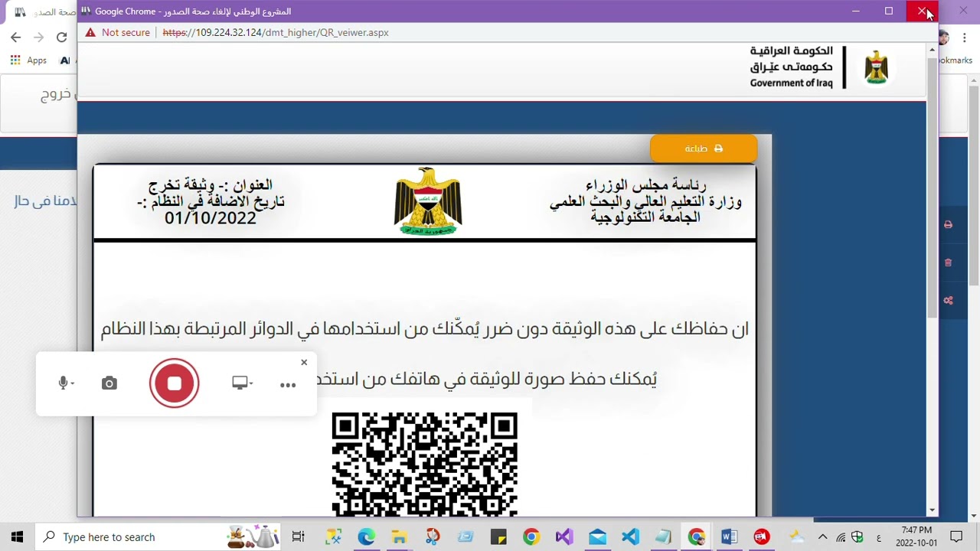Open microphone options in recorder toolbar

66,383
